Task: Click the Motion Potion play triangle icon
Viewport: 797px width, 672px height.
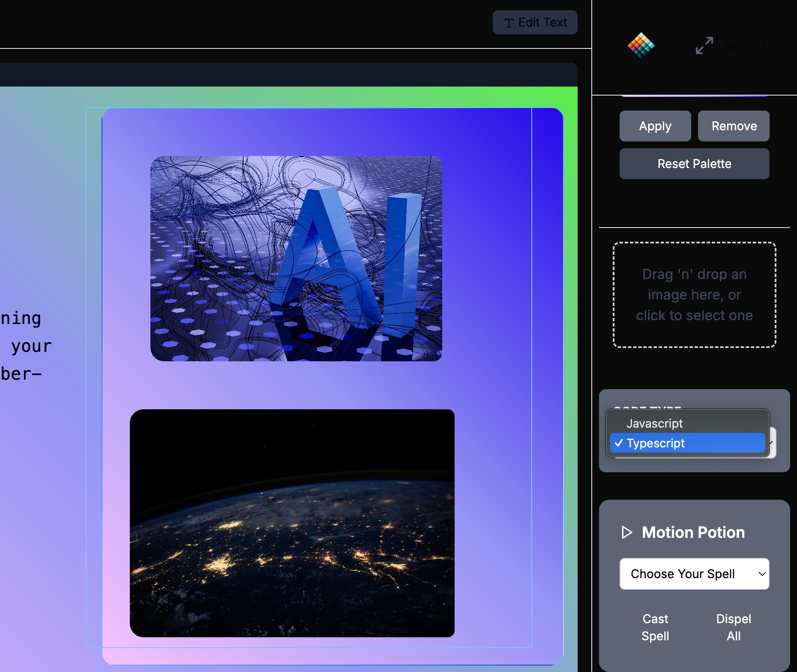Action: 627,532
